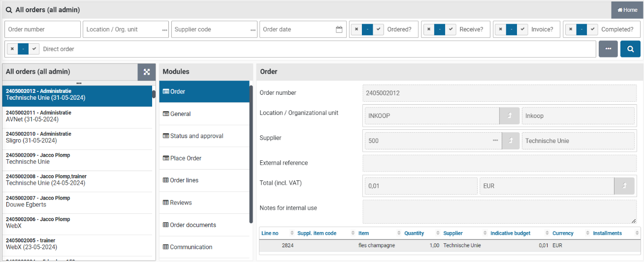The image size is (644, 262).
Task: Select the Status and approval module
Action: [196, 136]
